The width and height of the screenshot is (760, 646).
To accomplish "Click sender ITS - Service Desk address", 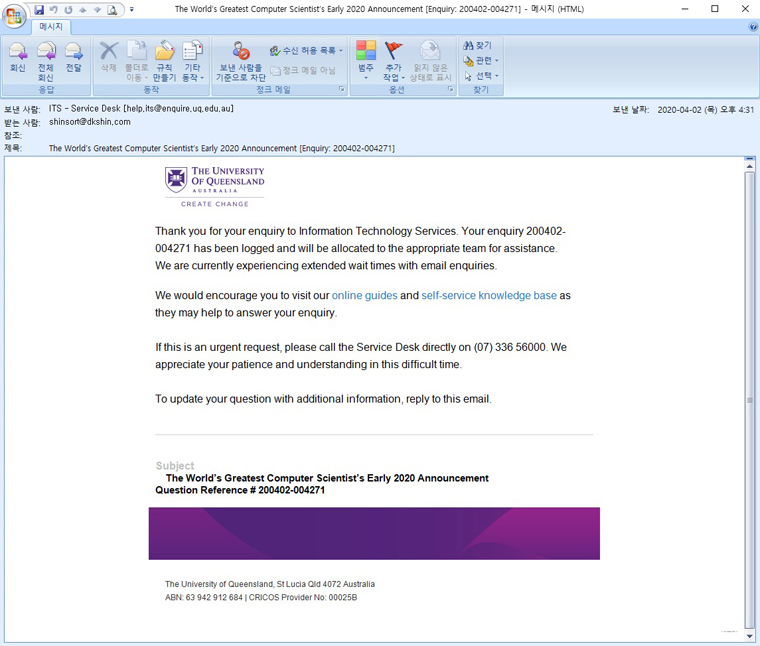I will pyautogui.click(x=141, y=109).
